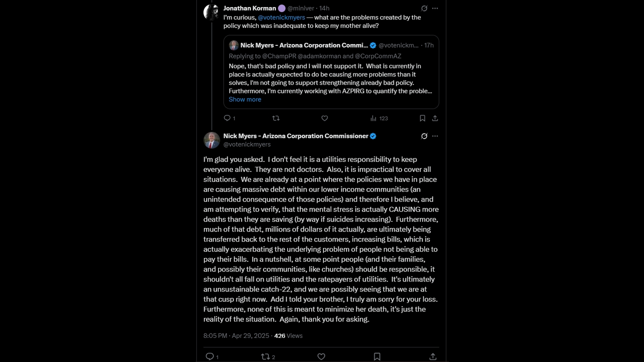Repost Jonathan Korman's tweet

276,118
